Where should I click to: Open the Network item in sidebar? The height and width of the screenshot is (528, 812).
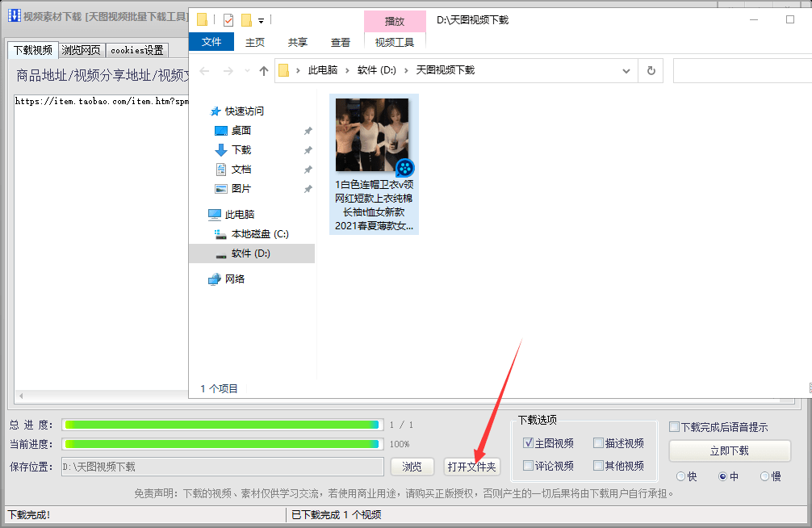234,279
